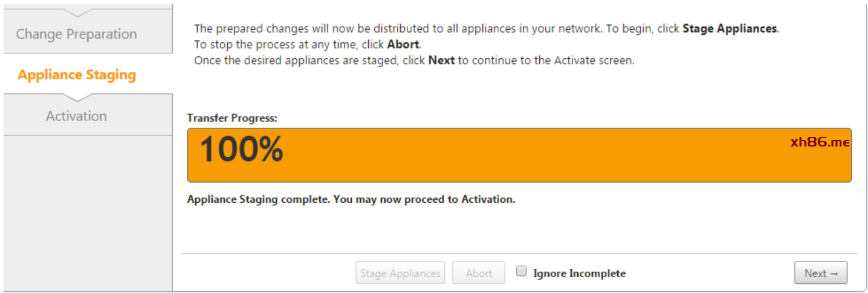The image size is (868, 293).
Task: Click the empty sidebar area below Activation
Action: click(88, 212)
